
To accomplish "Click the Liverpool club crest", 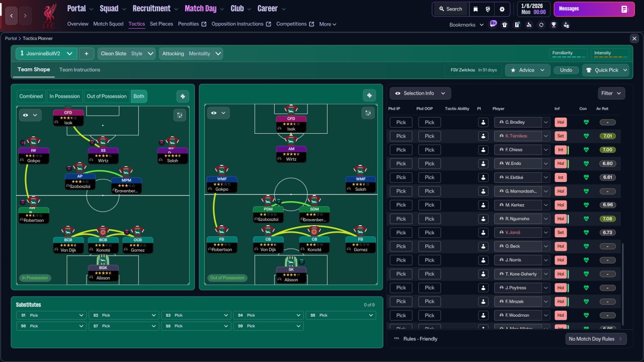I will pos(49,15).
